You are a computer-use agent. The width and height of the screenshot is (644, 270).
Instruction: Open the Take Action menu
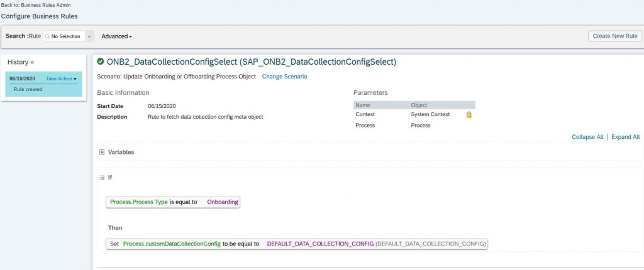[62, 78]
